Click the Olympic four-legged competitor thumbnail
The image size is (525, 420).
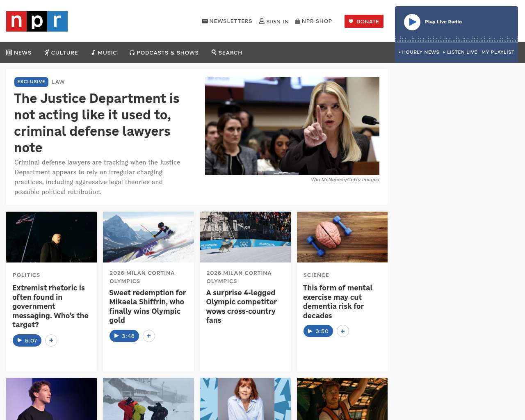point(245,237)
